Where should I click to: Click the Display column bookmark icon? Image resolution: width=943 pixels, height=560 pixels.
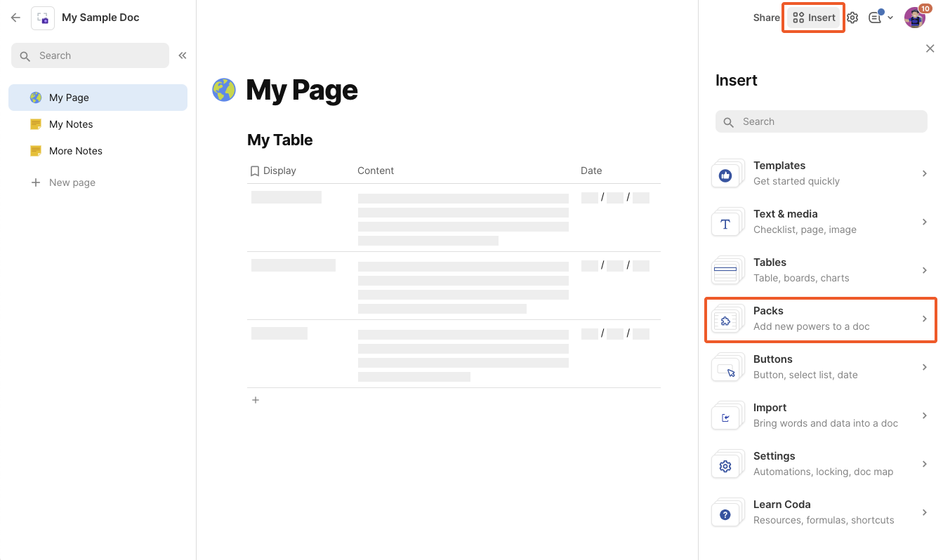[255, 171]
